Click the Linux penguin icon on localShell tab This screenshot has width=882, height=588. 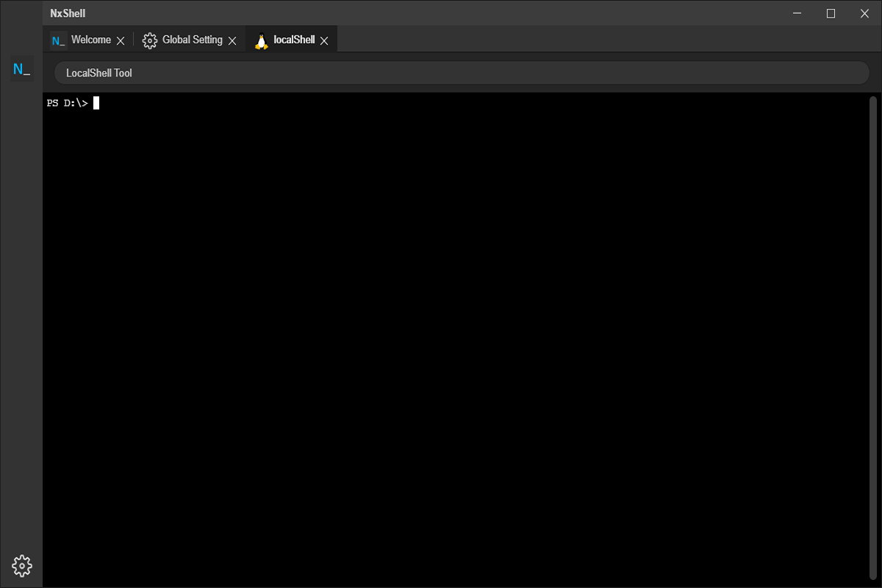coord(262,40)
